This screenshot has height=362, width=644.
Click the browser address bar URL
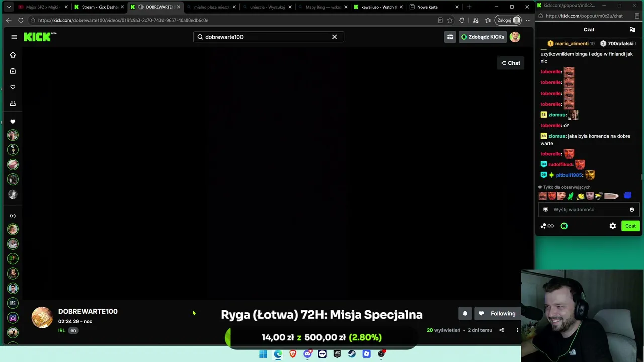(x=123, y=20)
